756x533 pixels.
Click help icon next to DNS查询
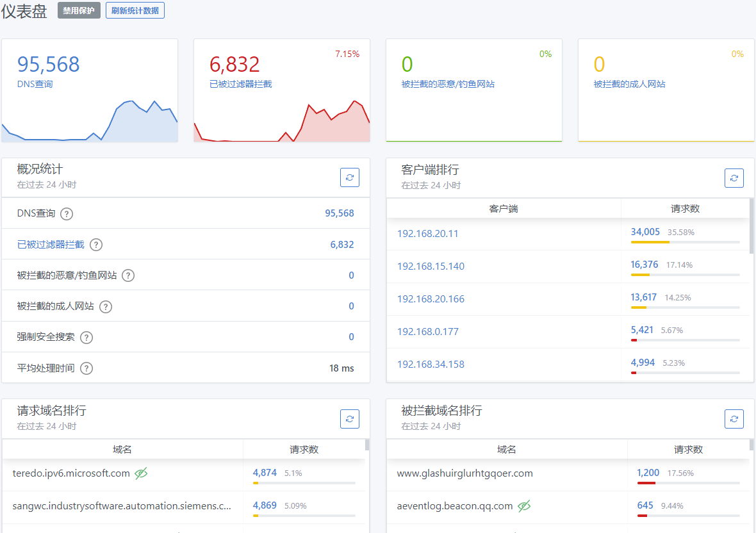[67, 214]
